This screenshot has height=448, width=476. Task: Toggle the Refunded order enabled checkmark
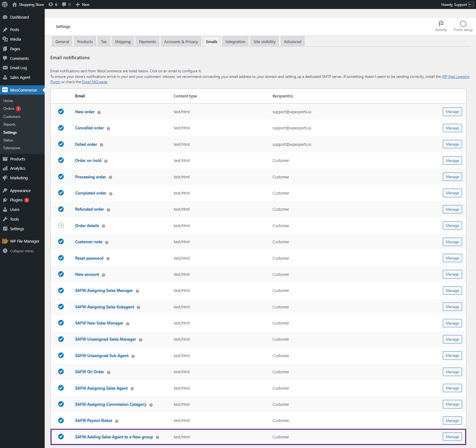(x=61, y=209)
